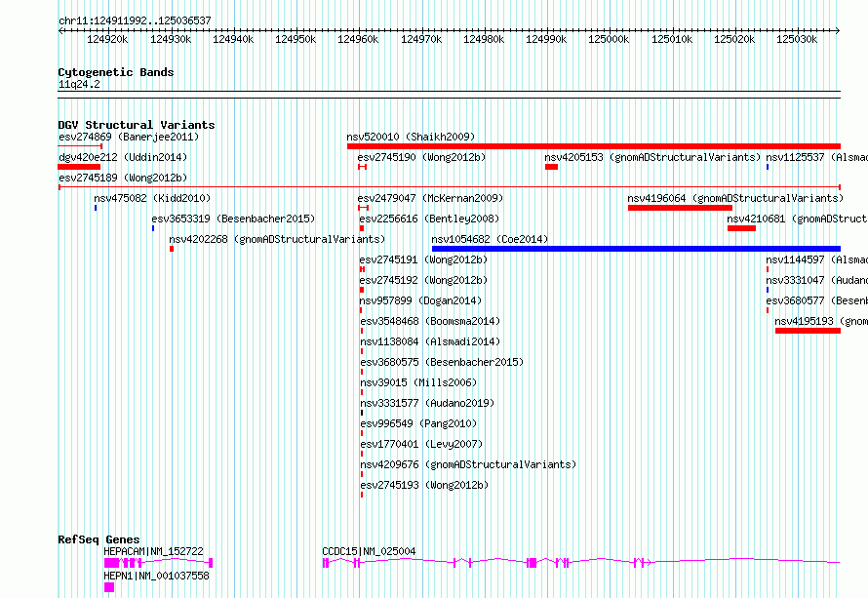The width and height of the screenshot is (868, 598).
Task: Click the magenta HEPN1 gene block
Action: [x=109, y=587]
